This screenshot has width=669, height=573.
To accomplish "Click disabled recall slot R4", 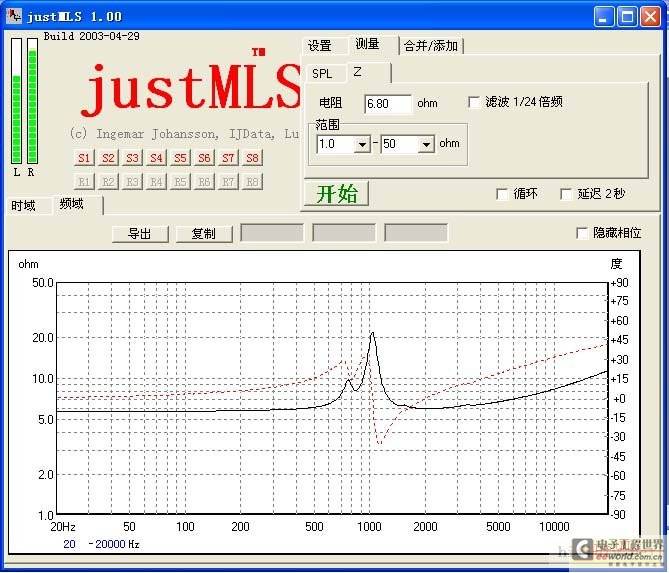I will click(x=156, y=182).
